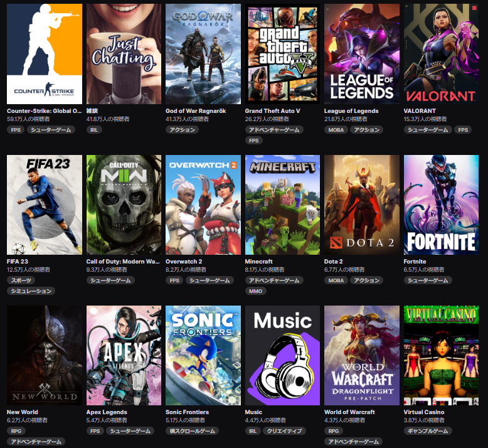Select the Grand Theft Auto V cover art
488x448 pixels.
282,54
